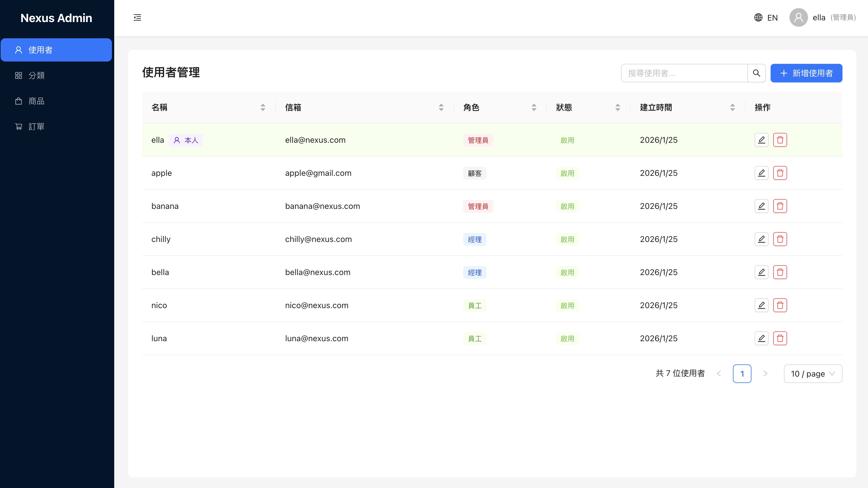The image size is (868, 488).
Task: Click the 經理 role tag for chilly
Action: pos(474,239)
